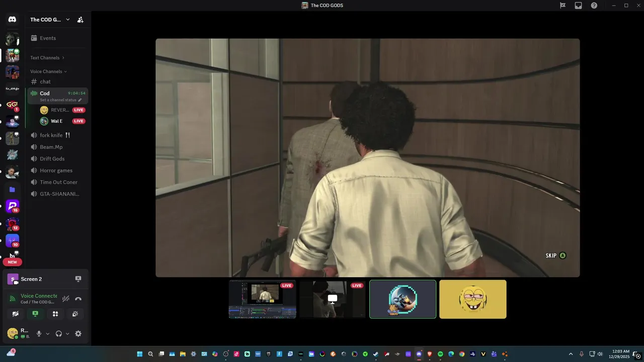This screenshot has width=644, height=362.
Task: Turn on the camera
Action: coord(16,314)
